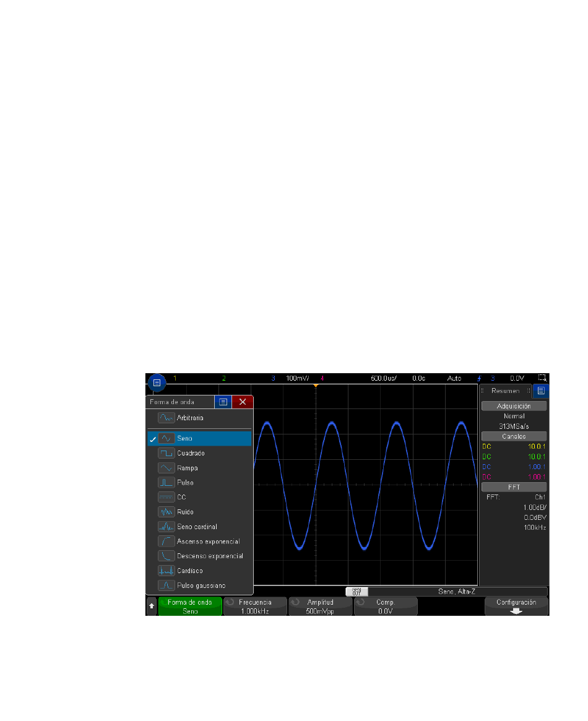The image size is (588, 721).
Task: Select the Ascenso exponencial waveform icon
Action: (x=166, y=541)
